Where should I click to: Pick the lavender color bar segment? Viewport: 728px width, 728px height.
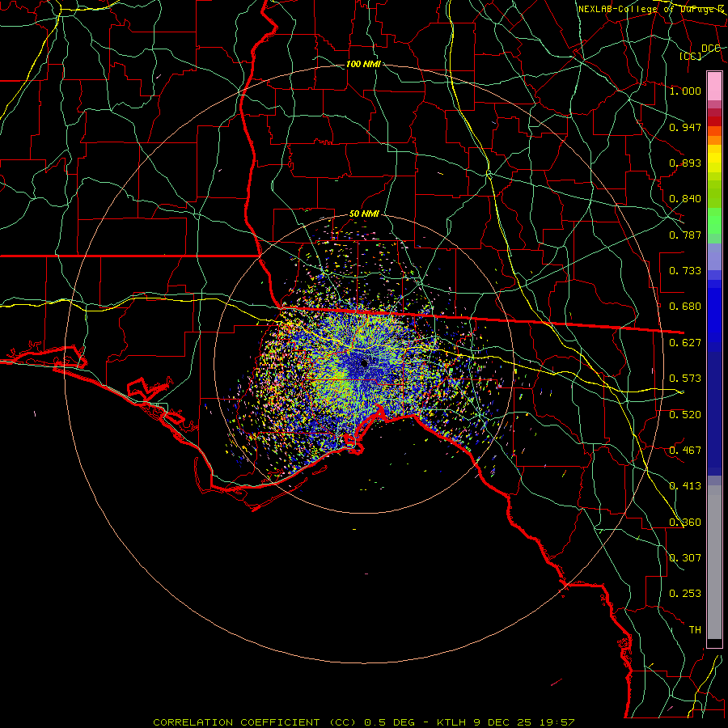[714, 257]
